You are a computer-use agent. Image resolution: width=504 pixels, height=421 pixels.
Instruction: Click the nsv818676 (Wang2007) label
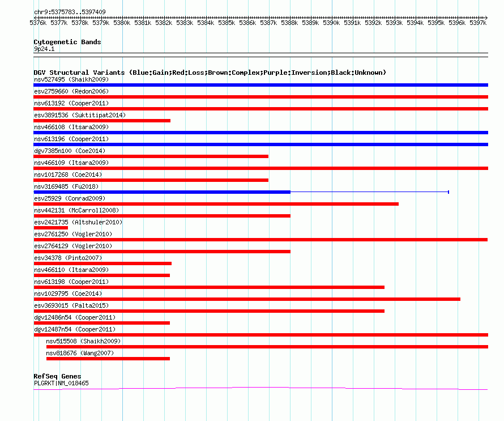(x=80, y=353)
